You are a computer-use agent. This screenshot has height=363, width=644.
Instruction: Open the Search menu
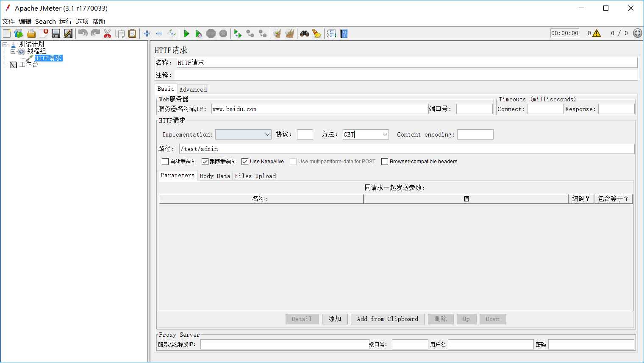pyautogui.click(x=45, y=21)
